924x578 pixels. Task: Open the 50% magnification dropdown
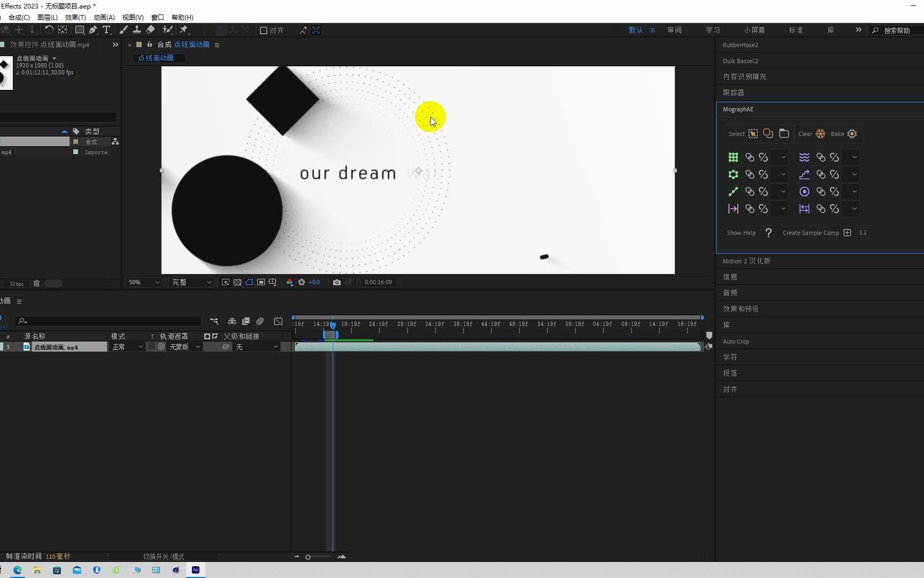click(x=144, y=283)
